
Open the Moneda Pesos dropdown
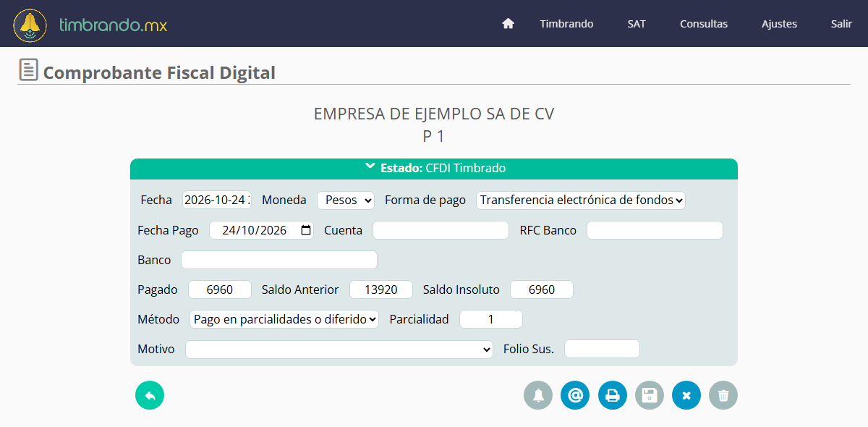[346, 200]
